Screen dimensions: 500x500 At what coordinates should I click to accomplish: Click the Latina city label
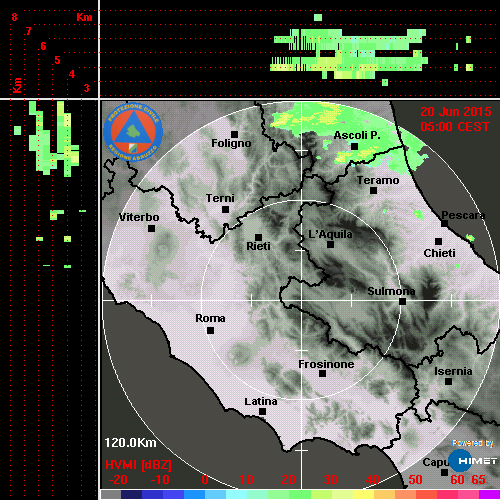click(261, 402)
